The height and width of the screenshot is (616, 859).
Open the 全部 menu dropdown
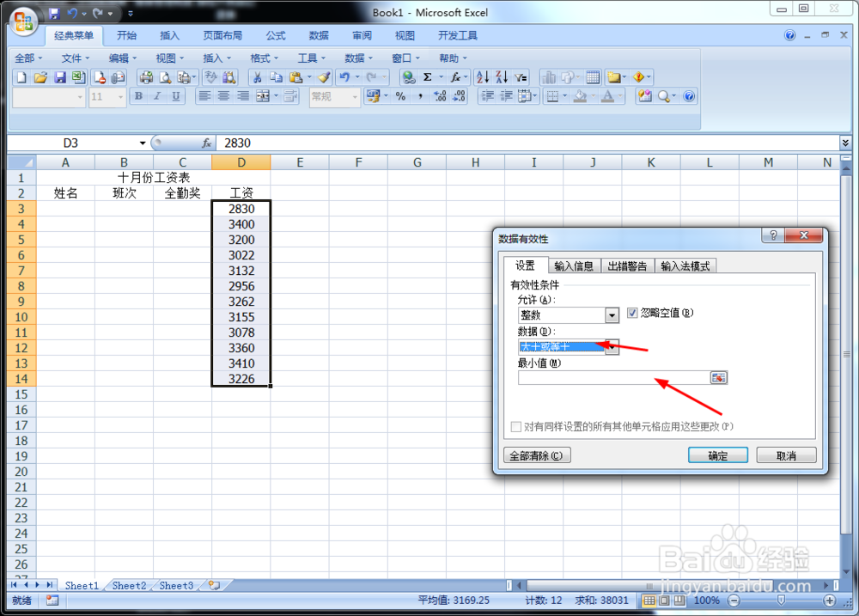[x=28, y=58]
